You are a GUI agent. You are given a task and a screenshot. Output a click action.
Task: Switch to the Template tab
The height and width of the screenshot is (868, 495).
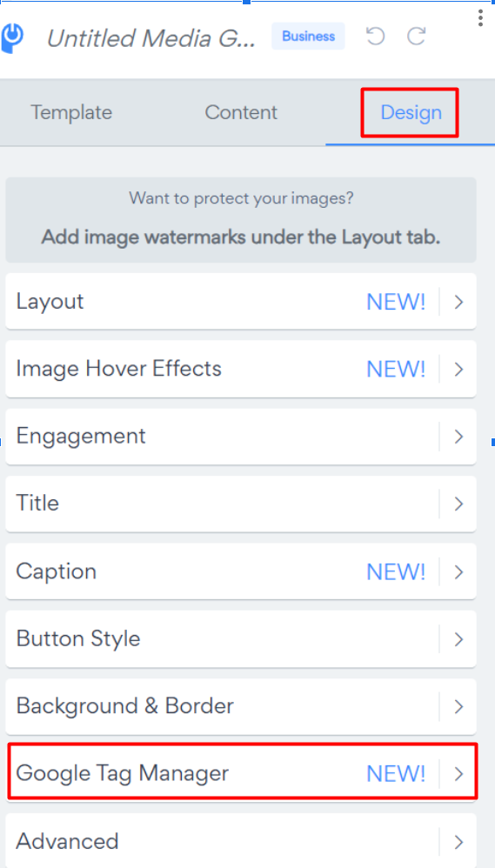[x=71, y=112]
